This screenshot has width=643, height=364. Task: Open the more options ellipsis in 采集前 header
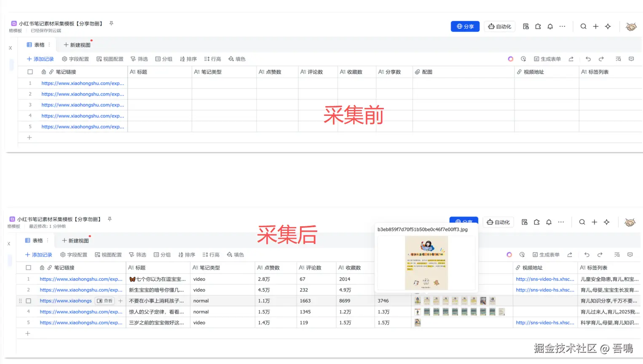(x=563, y=27)
